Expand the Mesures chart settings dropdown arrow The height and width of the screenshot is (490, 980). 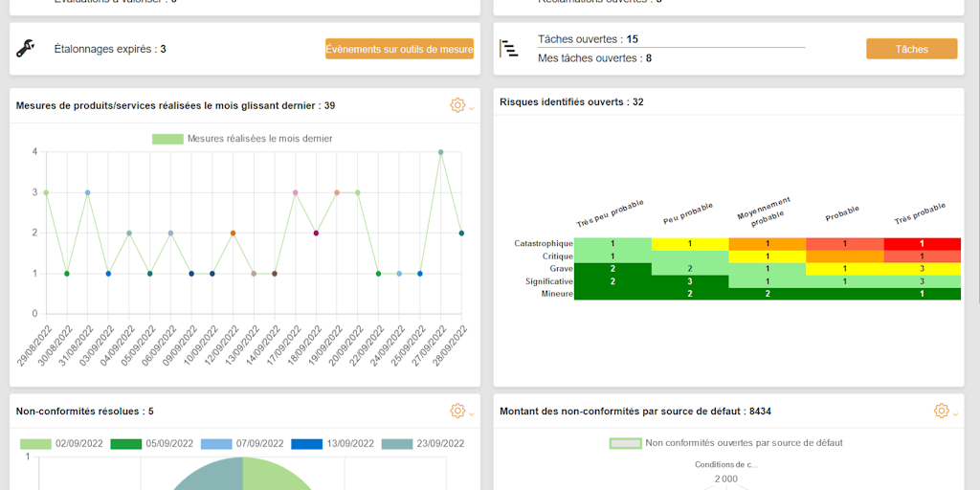click(471, 108)
